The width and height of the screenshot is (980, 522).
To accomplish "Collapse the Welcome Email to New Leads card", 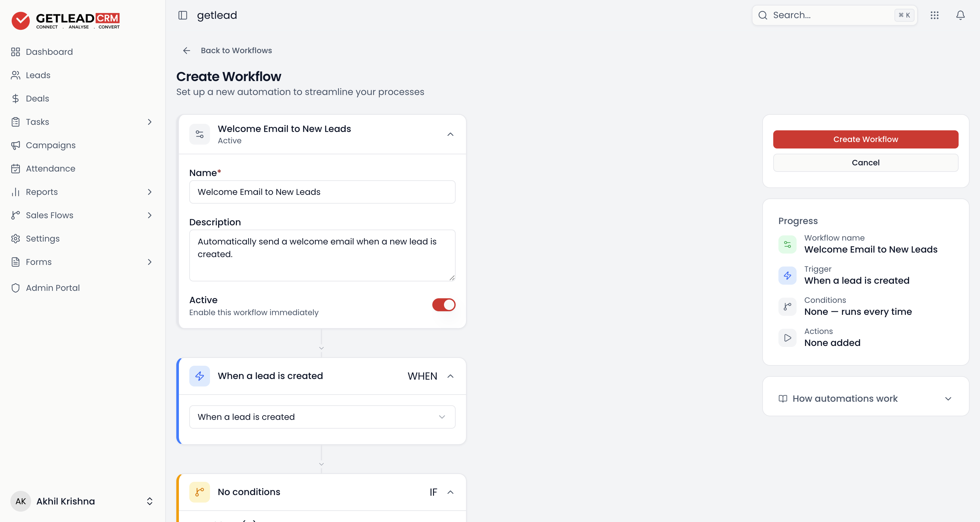I will click(x=450, y=135).
